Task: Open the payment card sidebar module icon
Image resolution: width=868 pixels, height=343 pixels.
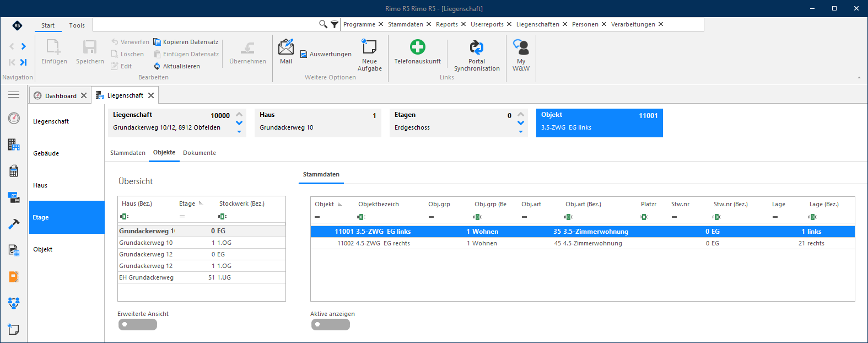Action: (x=14, y=197)
